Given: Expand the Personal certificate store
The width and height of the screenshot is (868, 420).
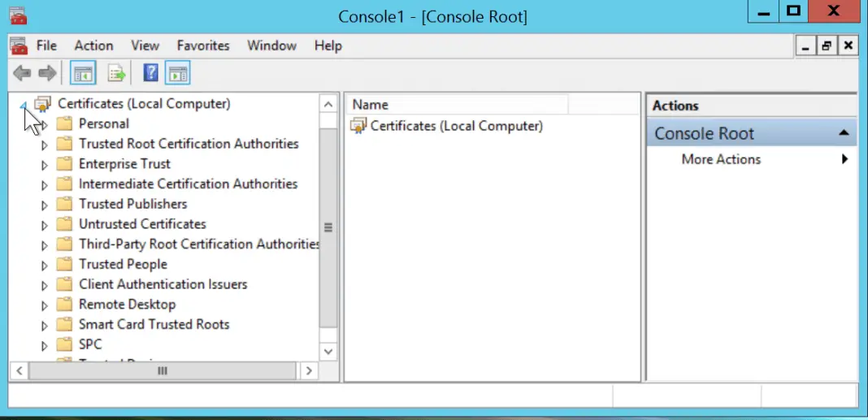Looking at the screenshot, I should 45,125.
